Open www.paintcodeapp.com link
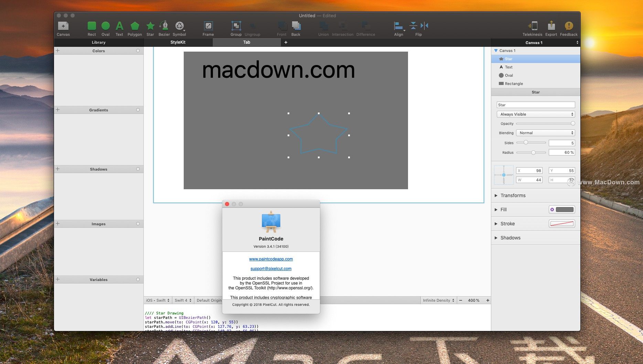Screen dimensions: 643x364 [x=271, y=259]
